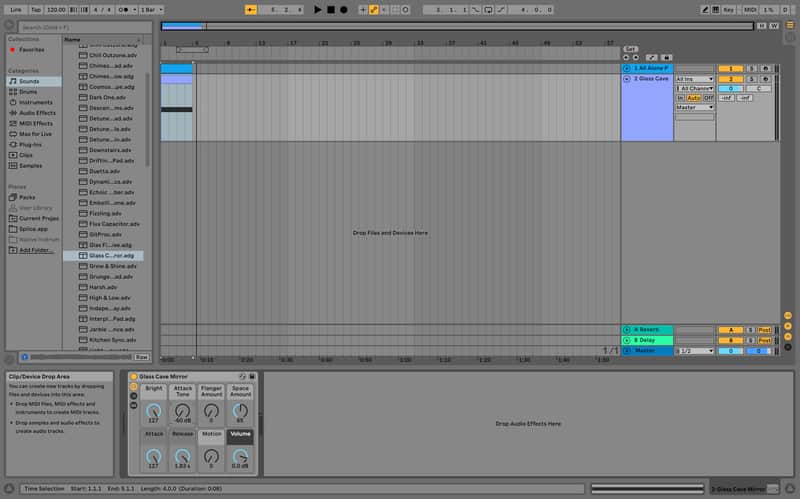Open the All Ins input type dropdown
The height and width of the screenshot is (499, 800).
(x=694, y=79)
